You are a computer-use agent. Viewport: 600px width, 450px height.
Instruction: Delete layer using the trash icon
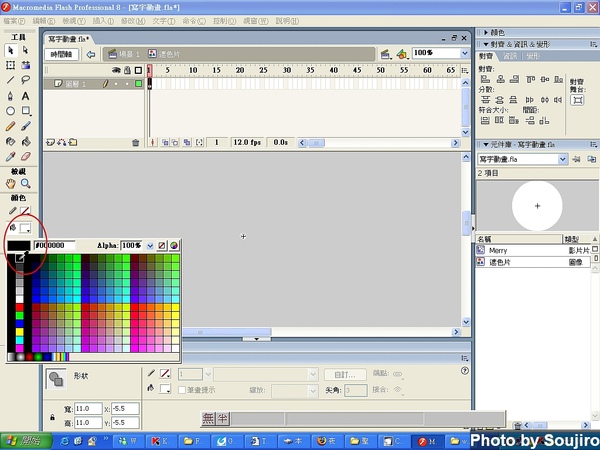pos(135,143)
